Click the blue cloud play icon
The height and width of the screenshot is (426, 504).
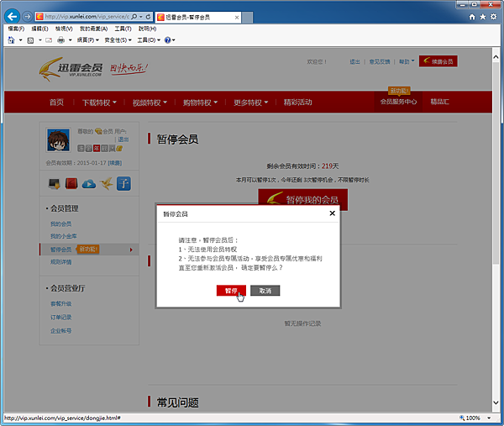89,183
